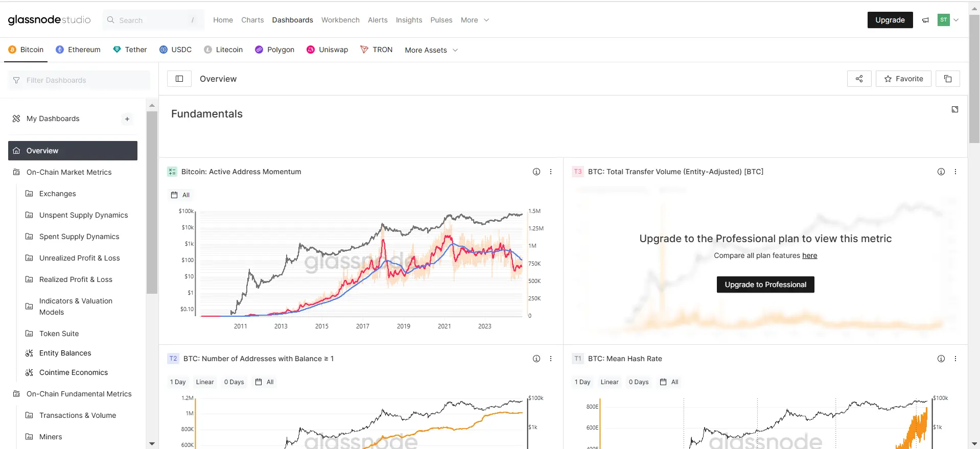The image size is (980, 449).
Task: Open the Insights section
Action: [409, 20]
